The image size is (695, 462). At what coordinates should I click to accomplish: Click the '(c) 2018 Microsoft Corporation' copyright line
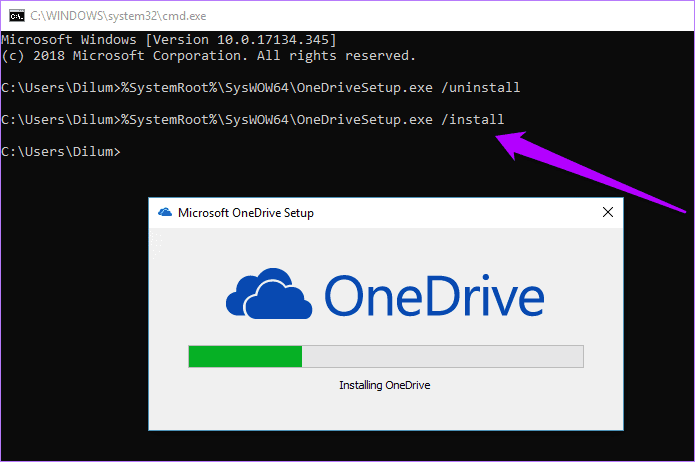208,56
